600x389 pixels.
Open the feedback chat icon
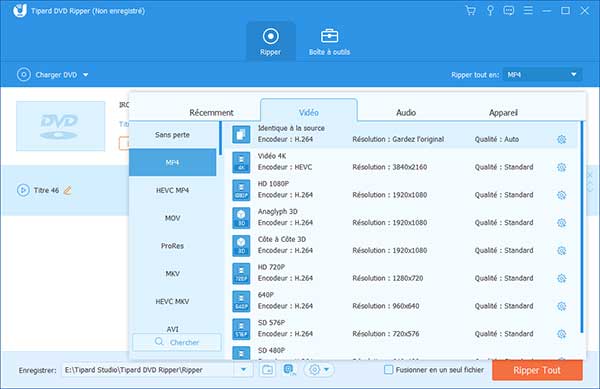pos(509,10)
